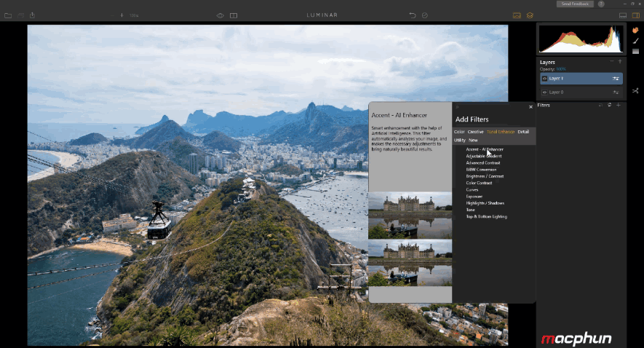Hide Layer 1 with its eye icon
This screenshot has width=644, height=348.
point(544,79)
